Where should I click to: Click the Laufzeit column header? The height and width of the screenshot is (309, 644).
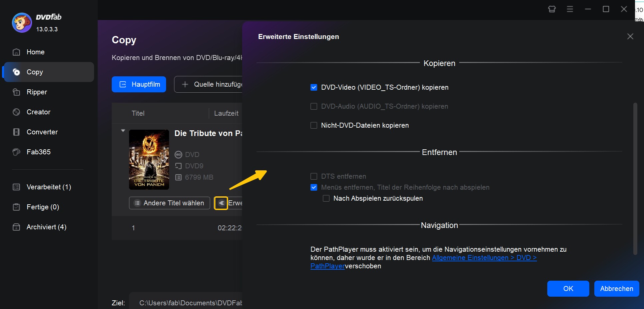pos(226,113)
